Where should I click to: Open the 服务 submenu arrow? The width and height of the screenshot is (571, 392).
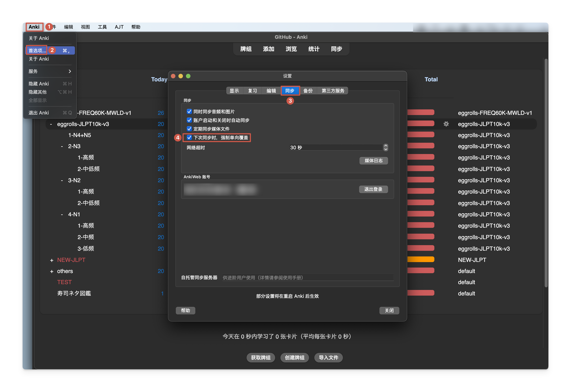70,71
